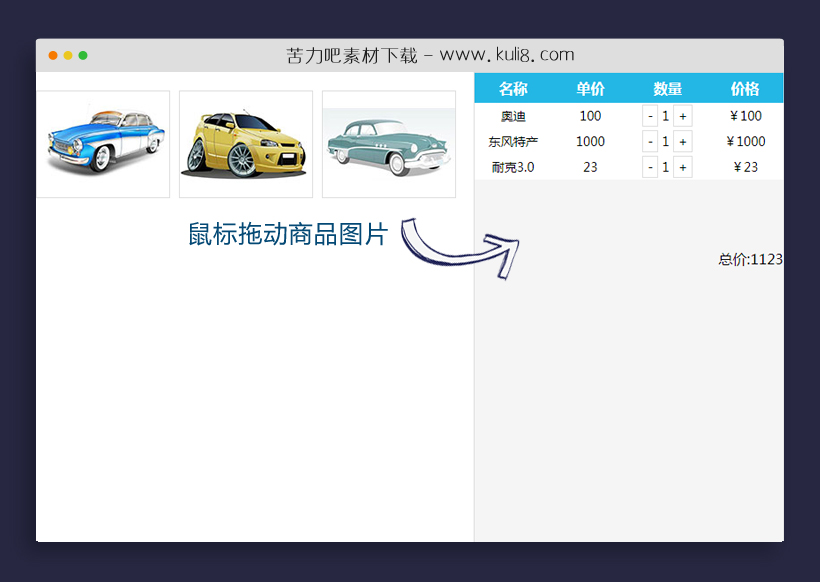Click the 鼠标拖动商品图片 hint text

click(285, 235)
